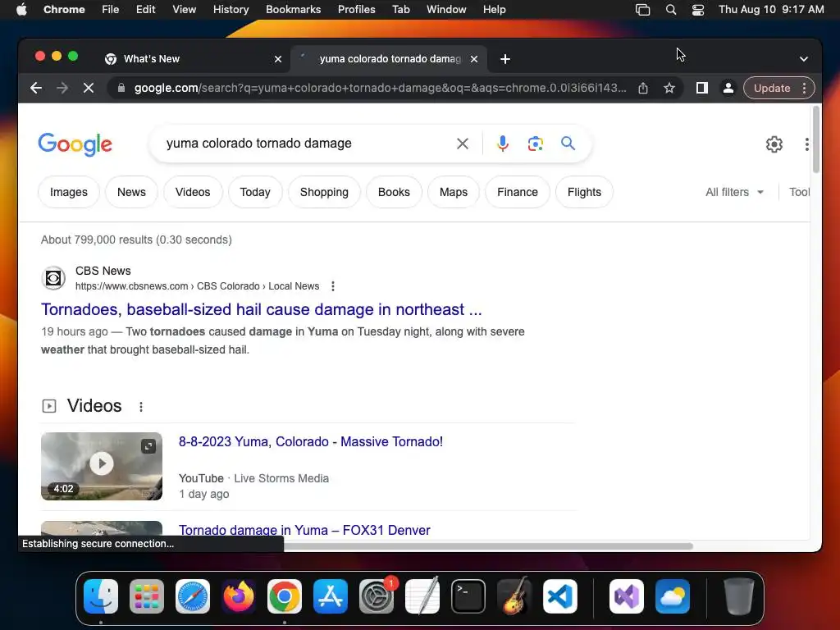
Task: Open Finder from the dock
Action: click(101, 596)
